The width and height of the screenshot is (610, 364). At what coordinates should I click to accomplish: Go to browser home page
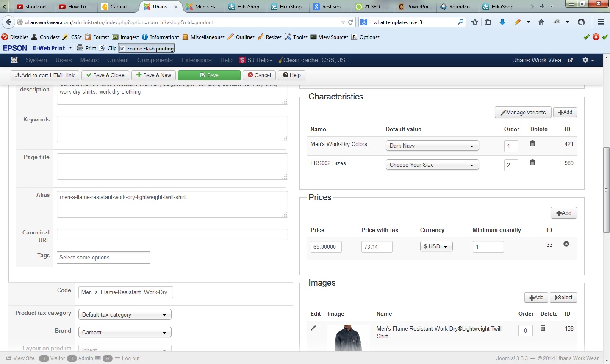point(541,22)
